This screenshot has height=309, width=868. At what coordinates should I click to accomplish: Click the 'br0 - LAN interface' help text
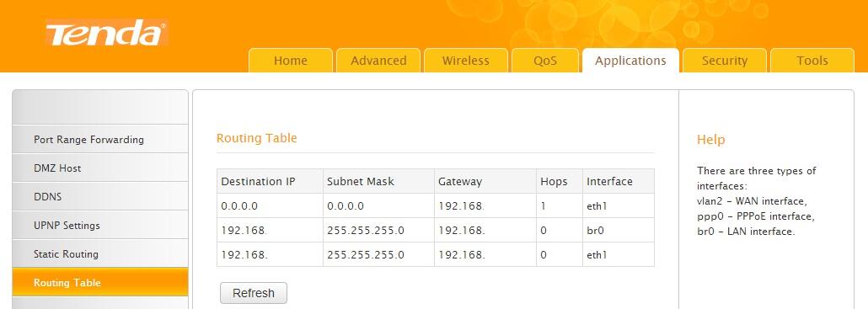pos(746,232)
